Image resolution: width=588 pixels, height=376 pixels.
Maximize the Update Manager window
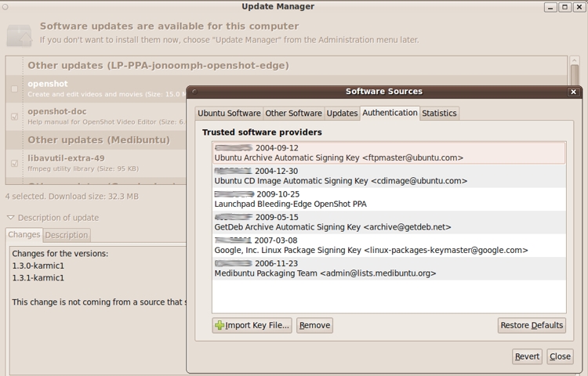click(x=564, y=7)
